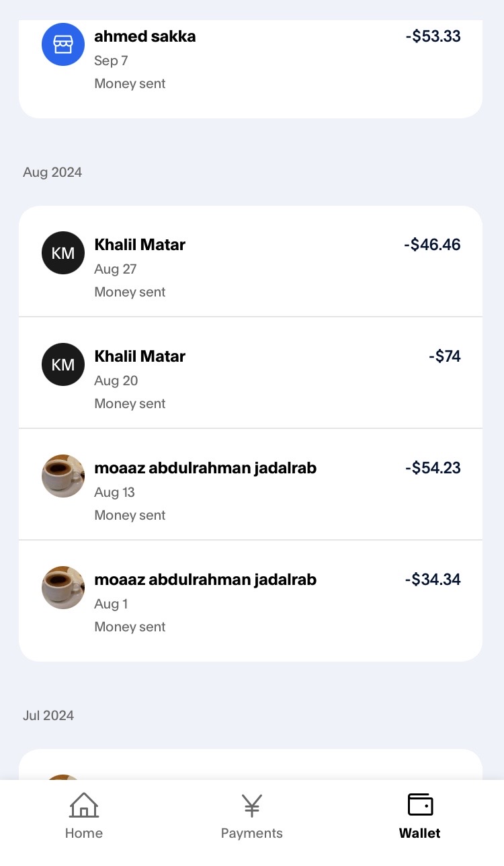The image size is (504, 866).
Task: Tap the KM avatar for Aug 20 payment
Action: click(63, 364)
